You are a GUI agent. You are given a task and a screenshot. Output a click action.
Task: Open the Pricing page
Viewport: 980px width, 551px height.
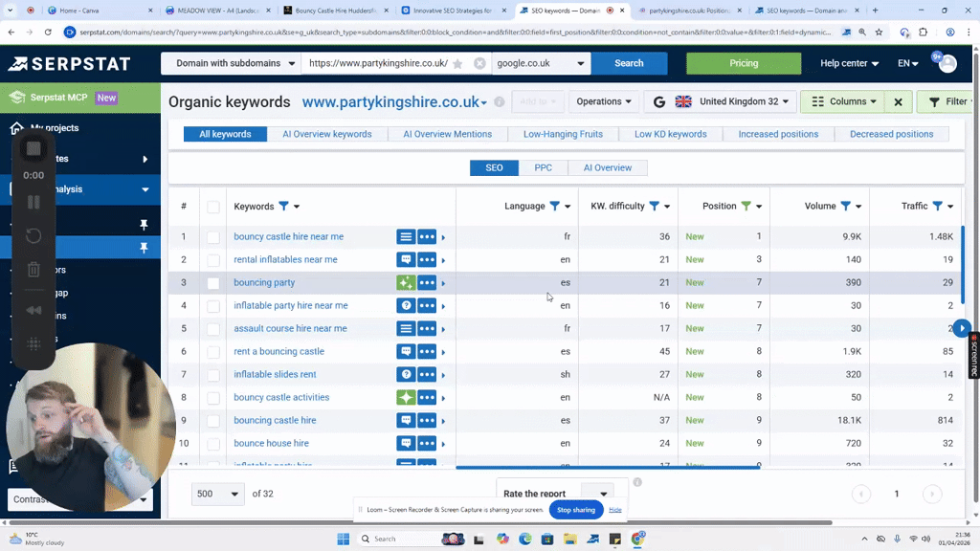point(744,63)
